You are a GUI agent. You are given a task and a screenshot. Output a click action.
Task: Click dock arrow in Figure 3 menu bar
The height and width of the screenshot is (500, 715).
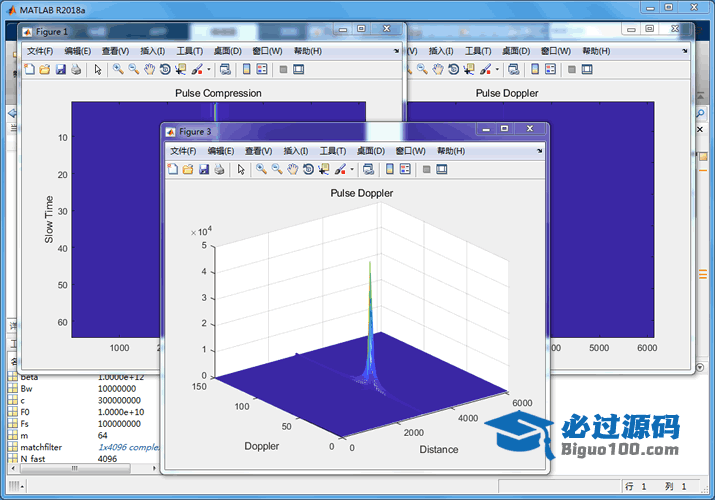pos(539,151)
